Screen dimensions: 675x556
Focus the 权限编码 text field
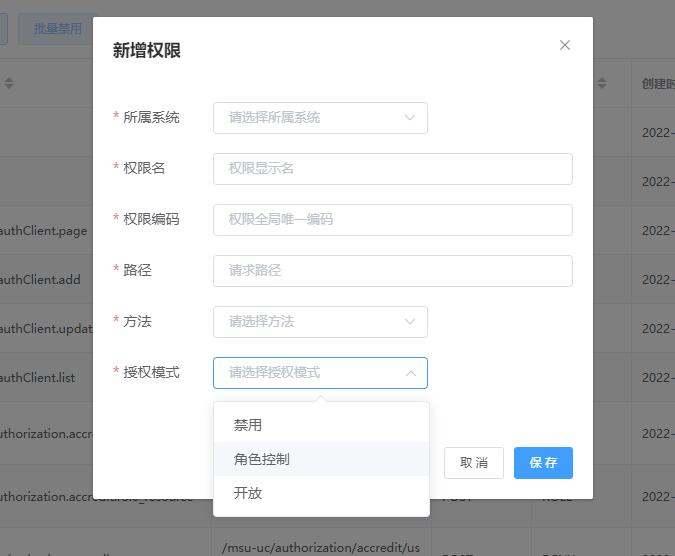point(392,220)
